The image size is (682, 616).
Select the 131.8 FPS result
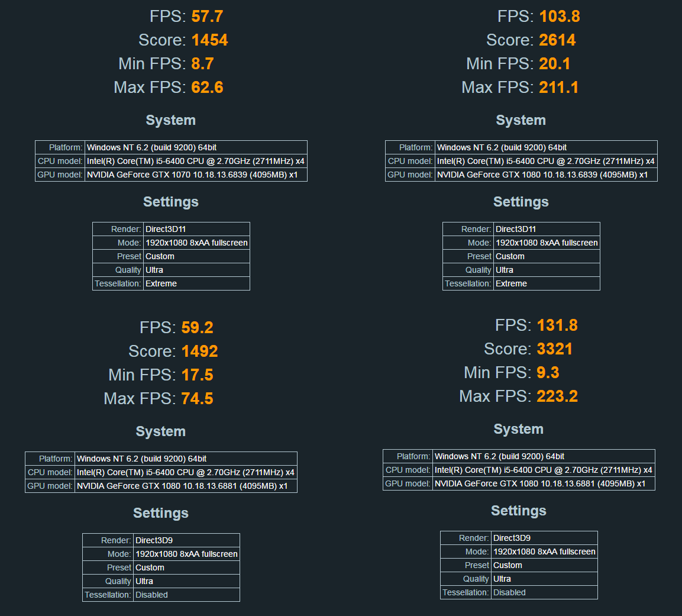coord(557,325)
